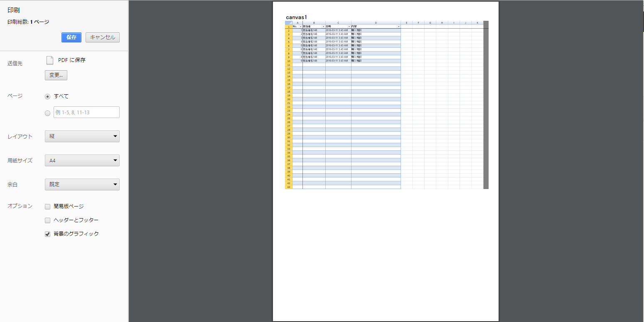The image size is (644, 322).
Task: Select the custom page range radio button
Action: 48,113
